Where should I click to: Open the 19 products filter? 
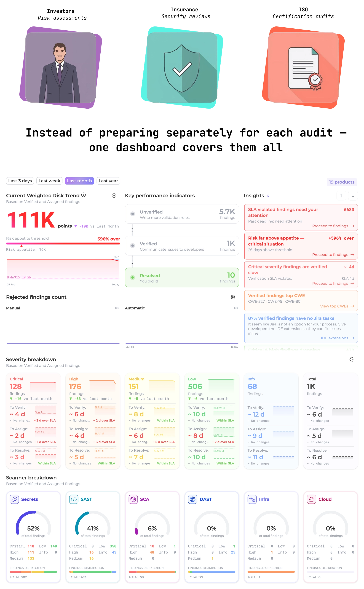point(342,182)
